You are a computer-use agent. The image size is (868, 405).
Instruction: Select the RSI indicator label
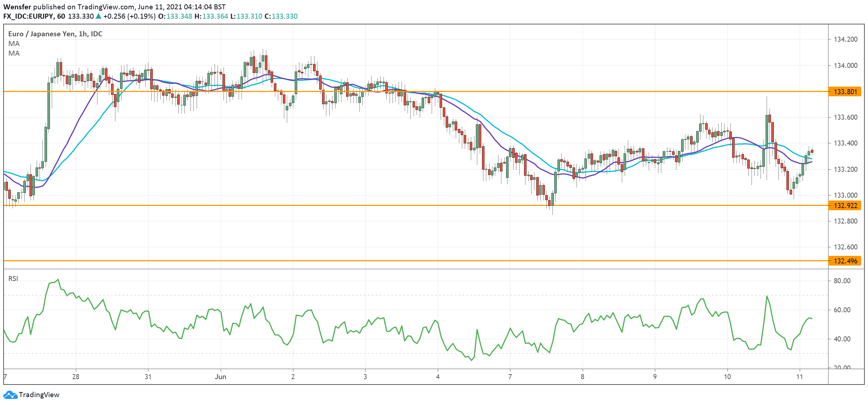tap(13, 279)
